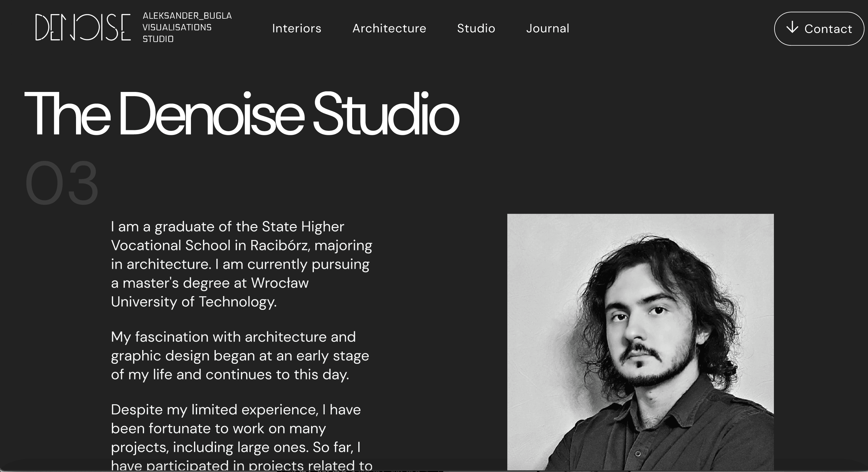The height and width of the screenshot is (472, 868).
Task: Click the paragraph starting "Despite my limited experience"
Action: point(242,437)
